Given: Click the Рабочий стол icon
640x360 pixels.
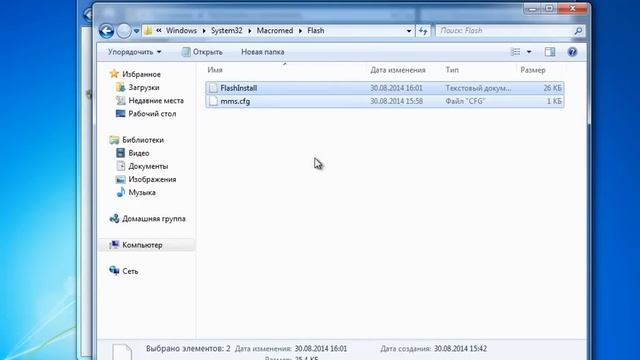Looking at the screenshot, I should point(120,113).
